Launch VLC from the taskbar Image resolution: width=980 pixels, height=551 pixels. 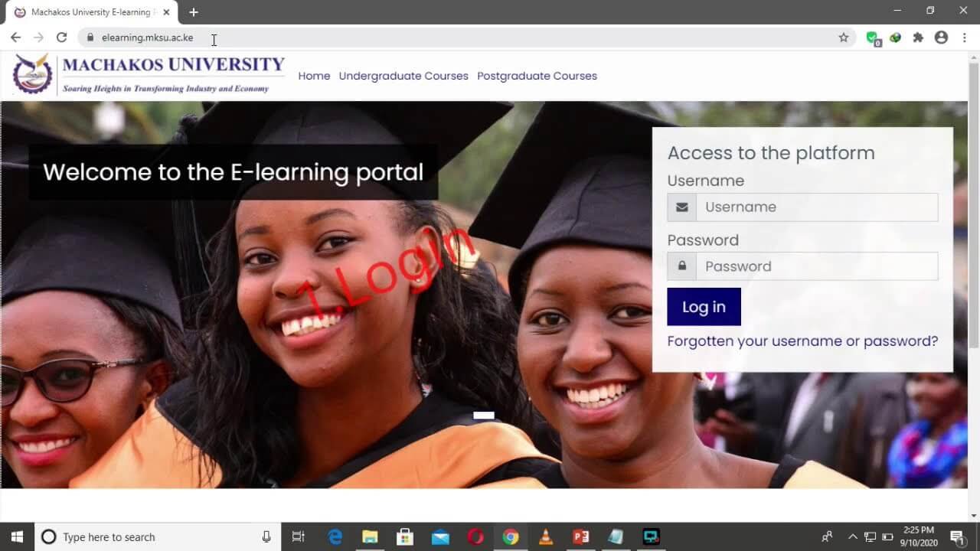[x=545, y=537]
